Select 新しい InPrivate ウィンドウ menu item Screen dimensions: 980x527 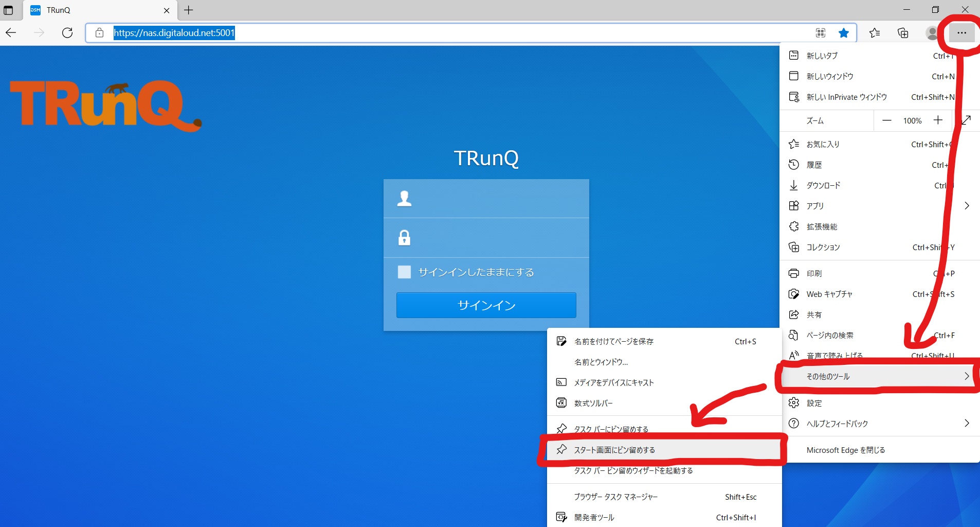click(x=880, y=97)
